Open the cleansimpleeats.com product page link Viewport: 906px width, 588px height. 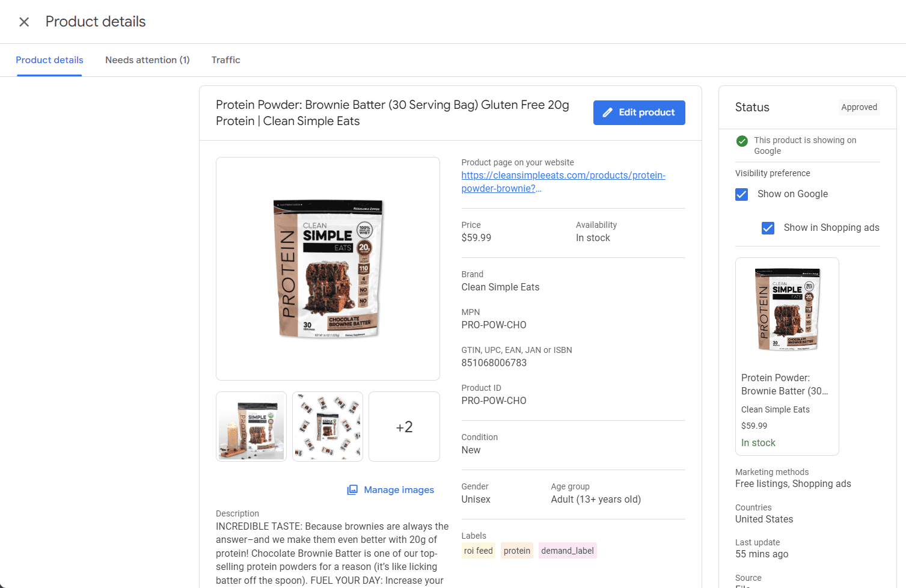click(563, 182)
